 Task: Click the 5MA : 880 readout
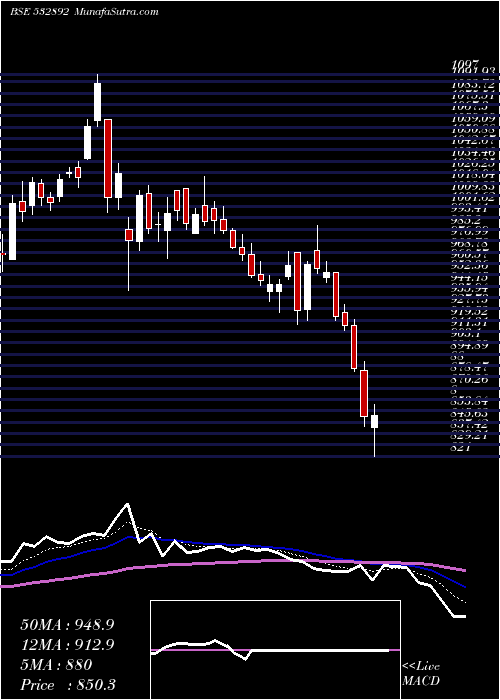pyautogui.click(x=56, y=665)
